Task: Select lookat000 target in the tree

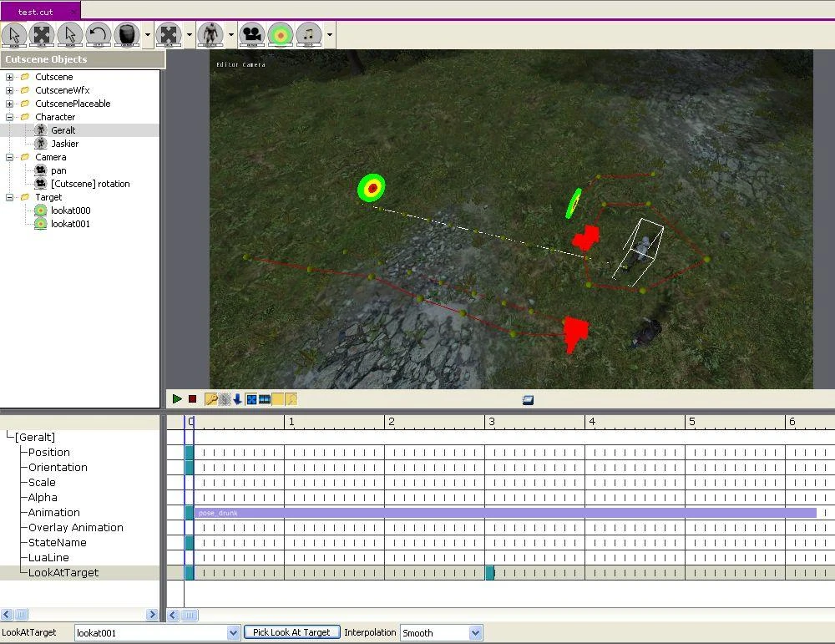Action: [70, 210]
